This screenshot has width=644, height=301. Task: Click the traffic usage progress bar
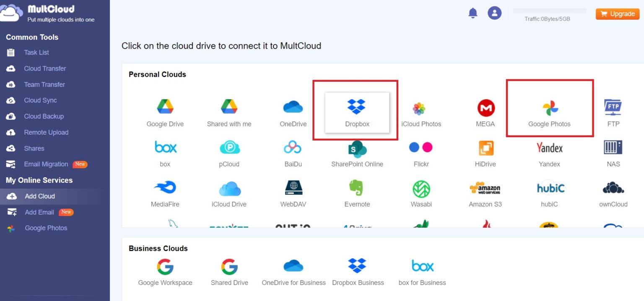click(x=550, y=10)
